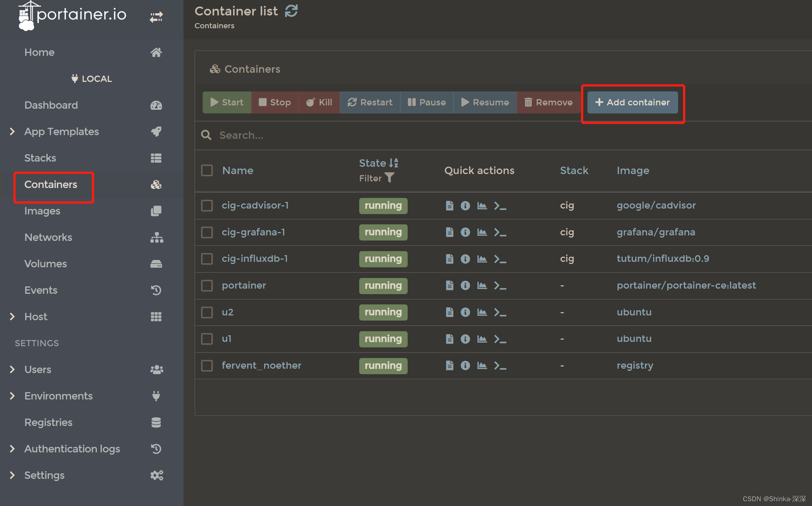Viewport: 812px width, 506px height.
Task: Click the Dashboard gauge icon
Action: click(x=156, y=105)
